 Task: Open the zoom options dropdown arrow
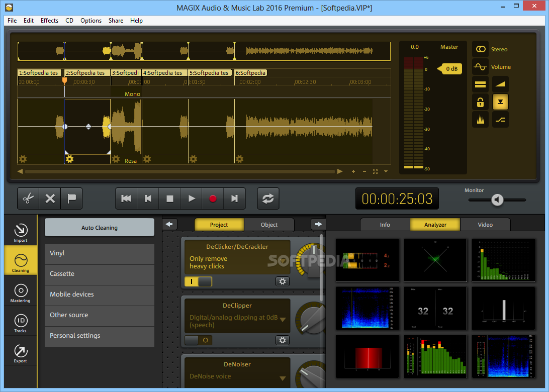pyautogui.click(x=386, y=171)
